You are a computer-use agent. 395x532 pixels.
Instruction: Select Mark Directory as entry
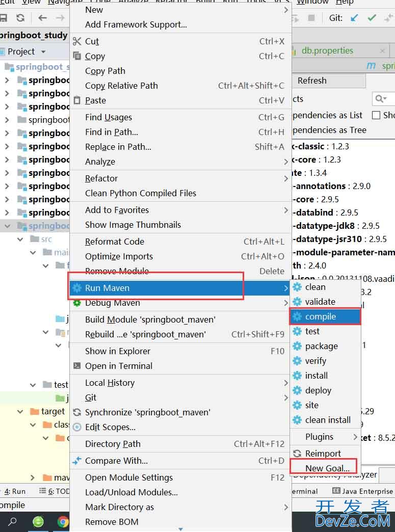pos(180,507)
